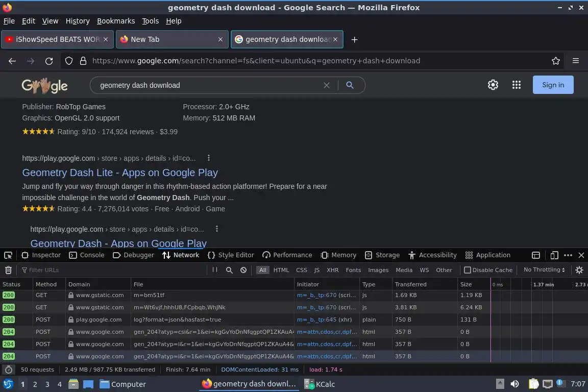This screenshot has height=392, width=588.
Task: Clear the Google search box text
Action: tap(327, 85)
